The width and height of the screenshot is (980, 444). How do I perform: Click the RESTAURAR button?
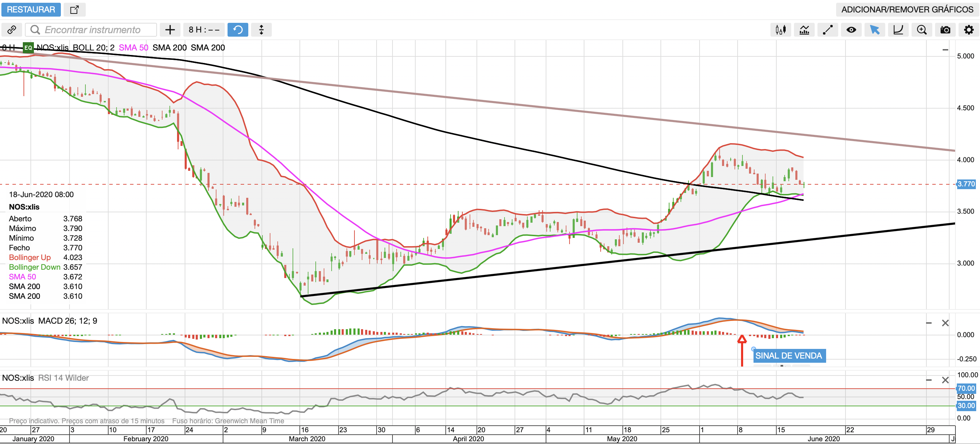coord(31,10)
